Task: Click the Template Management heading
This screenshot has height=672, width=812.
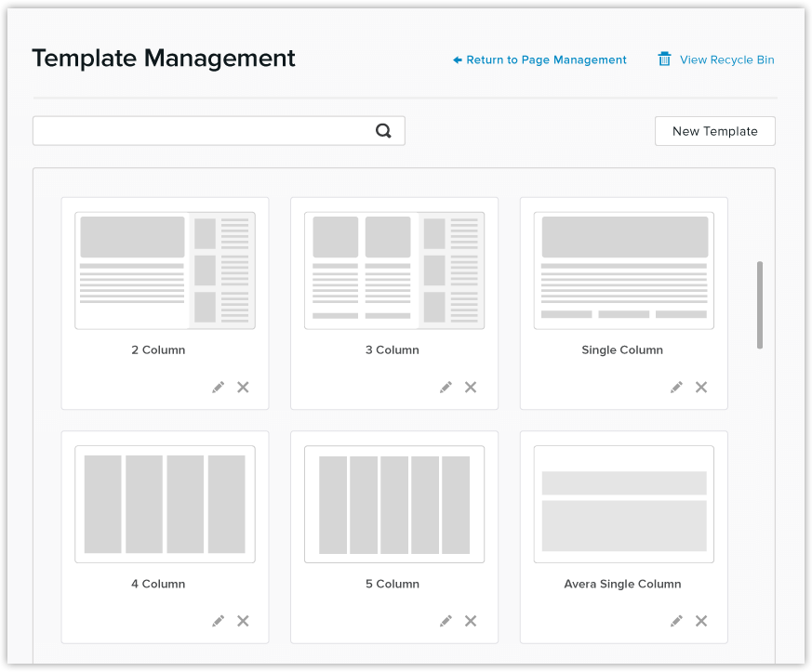Action: (164, 58)
